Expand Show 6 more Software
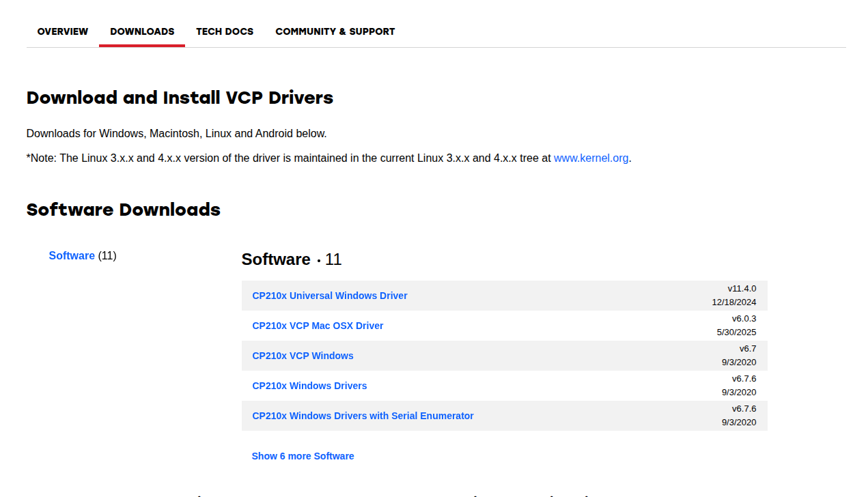This screenshot has height=497, width=868. 303,456
